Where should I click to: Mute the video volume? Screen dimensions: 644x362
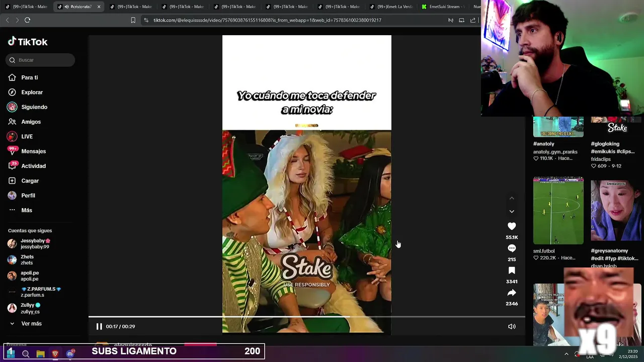[512, 326]
